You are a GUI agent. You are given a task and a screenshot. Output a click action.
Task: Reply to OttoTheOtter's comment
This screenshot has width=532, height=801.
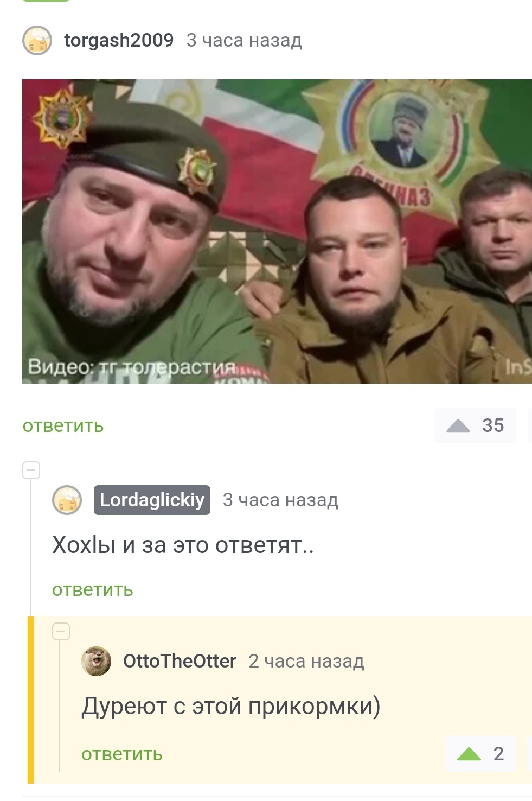click(122, 754)
